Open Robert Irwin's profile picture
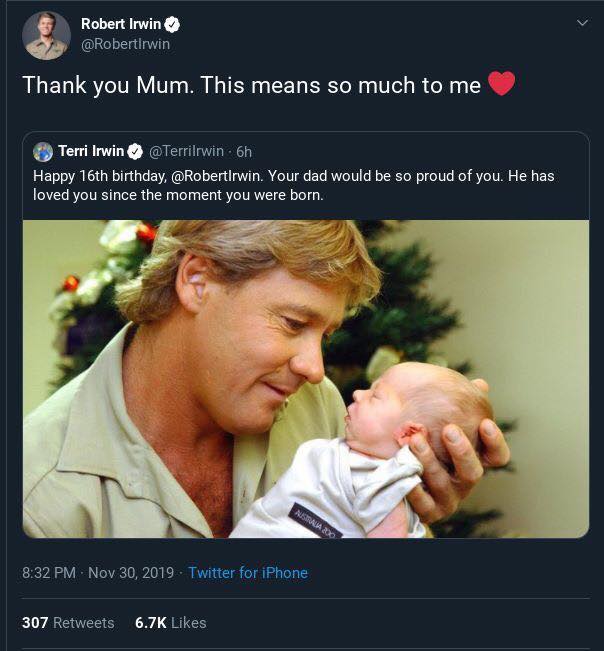604x651 pixels. [x=46, y=36]
